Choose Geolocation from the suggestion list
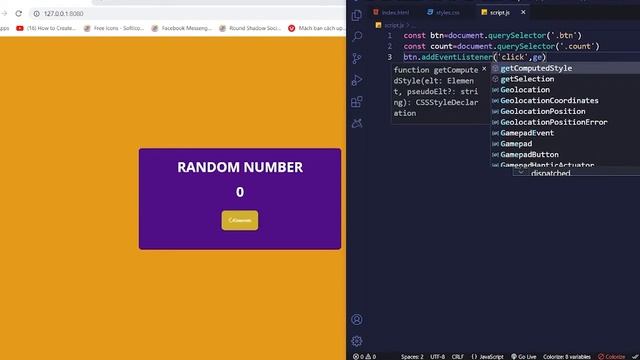 coord(565,90)
